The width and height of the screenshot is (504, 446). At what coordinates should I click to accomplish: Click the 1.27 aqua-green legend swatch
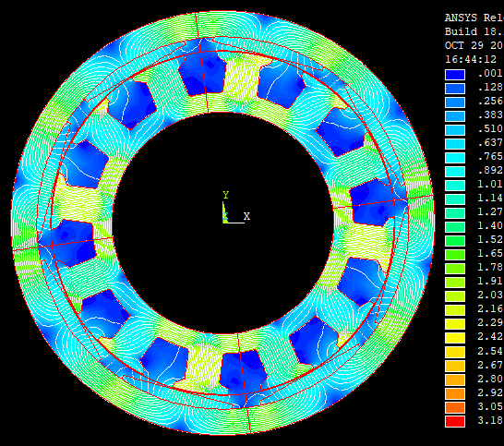click(x=455, y=213)
